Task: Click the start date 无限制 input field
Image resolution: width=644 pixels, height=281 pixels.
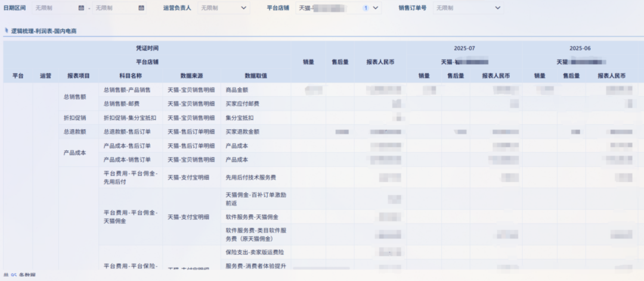Action: click(59, 8)
